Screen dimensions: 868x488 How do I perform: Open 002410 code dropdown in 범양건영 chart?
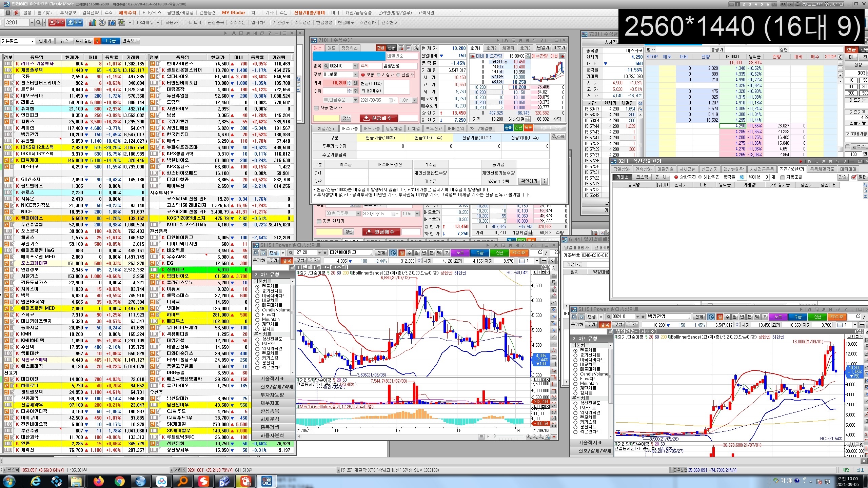click(x=637, y=317)
